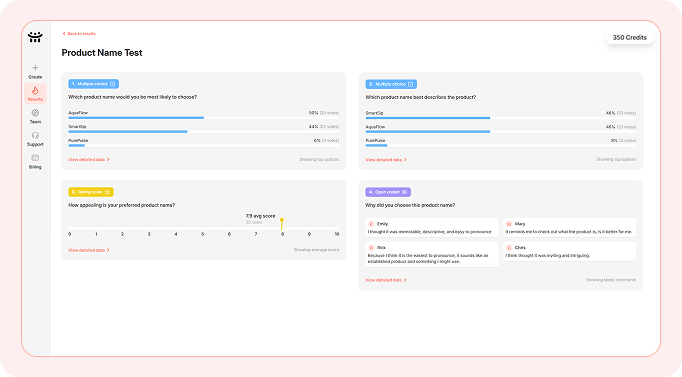Click Emily's avatar in the comments

[x=371, y=224]
